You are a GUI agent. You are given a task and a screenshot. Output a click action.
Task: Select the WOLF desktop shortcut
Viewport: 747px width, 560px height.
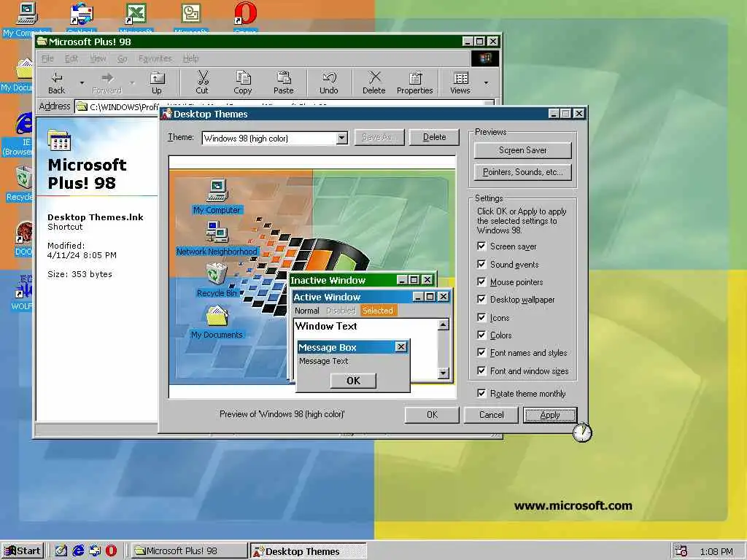click(x=24, y=287)
